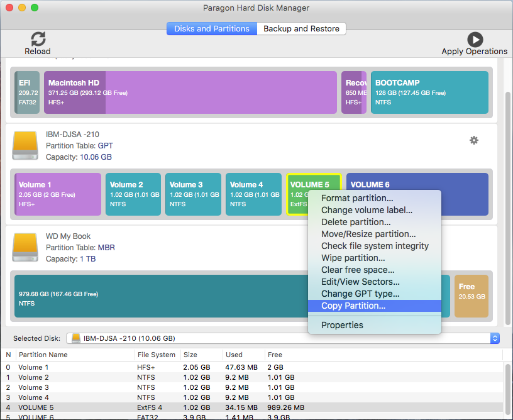Choose Format partition... from context menu
This screenshot has height=420, width=513.
[x=375, y=198]
